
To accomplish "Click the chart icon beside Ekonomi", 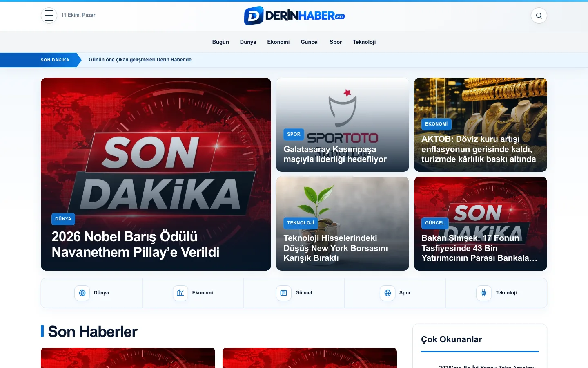I will click(x=180, y=293).
